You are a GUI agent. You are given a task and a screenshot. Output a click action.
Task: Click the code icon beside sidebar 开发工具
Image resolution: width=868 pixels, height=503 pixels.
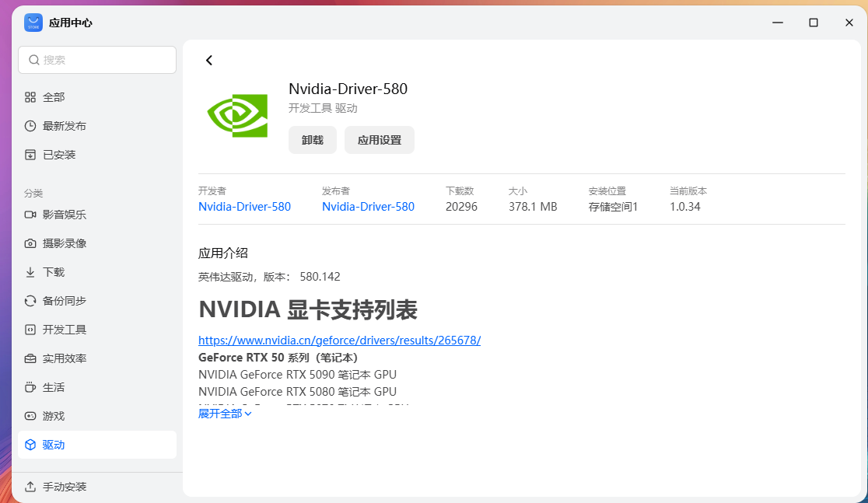[x=30, y=330]
